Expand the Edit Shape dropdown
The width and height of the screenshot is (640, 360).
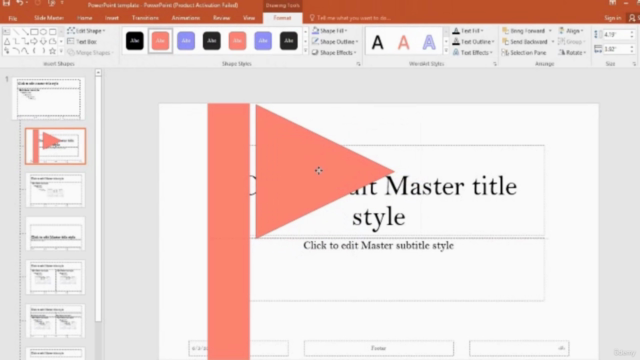coord(86,31)
